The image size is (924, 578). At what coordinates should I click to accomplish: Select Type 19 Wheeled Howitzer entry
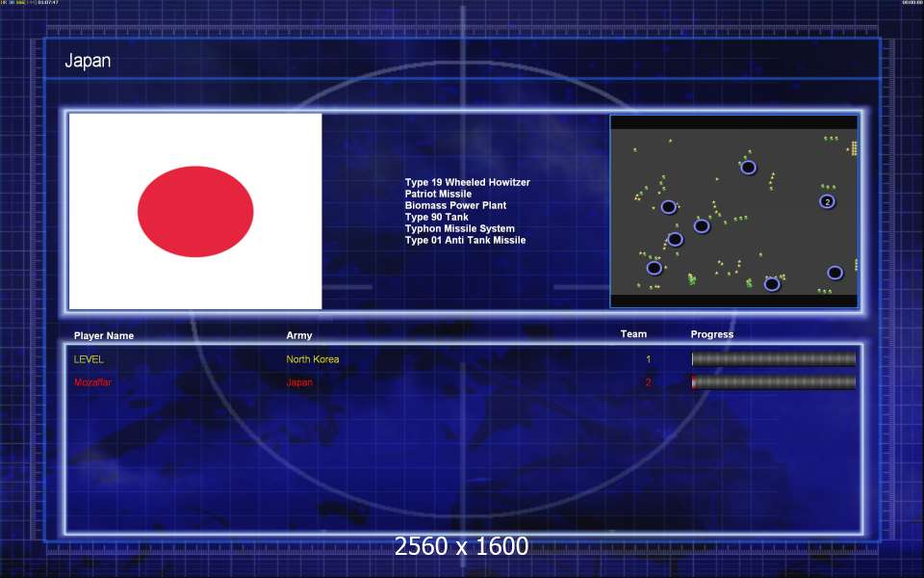(468, 182)
